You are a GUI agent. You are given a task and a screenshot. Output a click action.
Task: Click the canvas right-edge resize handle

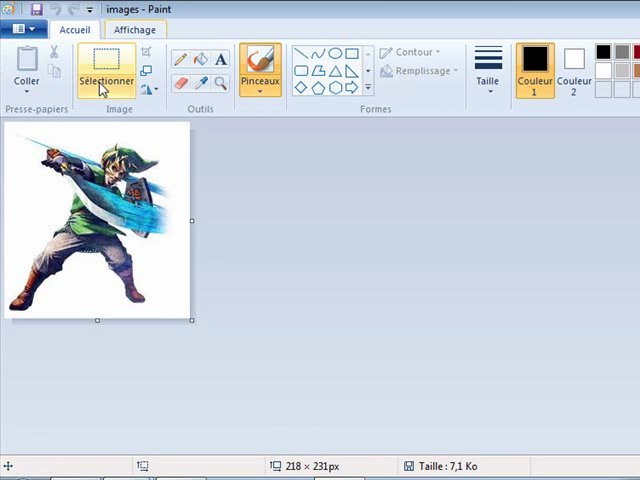[192, 221]
